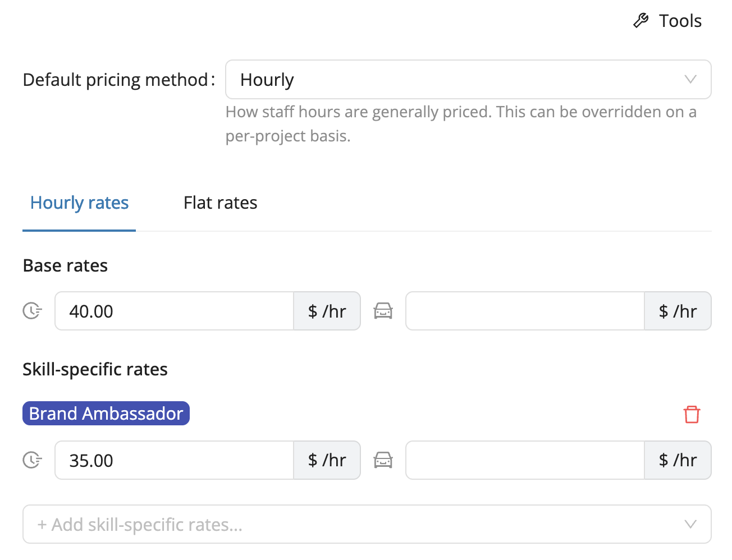Click the $ /hr unit next to 40.00
732x560 pixels.
pos(327,311)
